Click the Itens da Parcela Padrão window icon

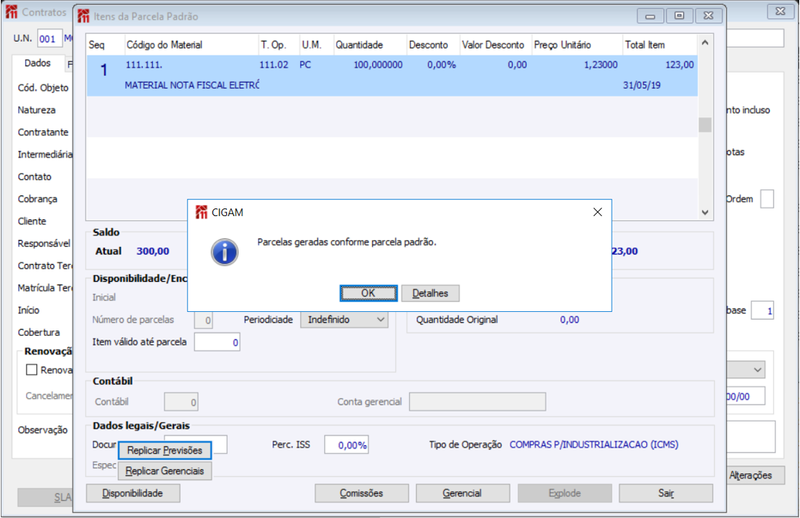point(83,16)
